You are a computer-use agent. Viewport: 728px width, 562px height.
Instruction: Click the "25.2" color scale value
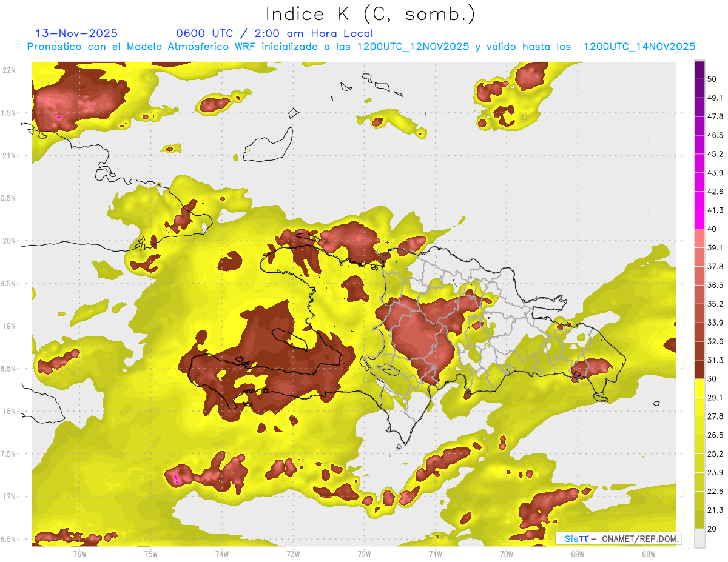click(715, 454)
